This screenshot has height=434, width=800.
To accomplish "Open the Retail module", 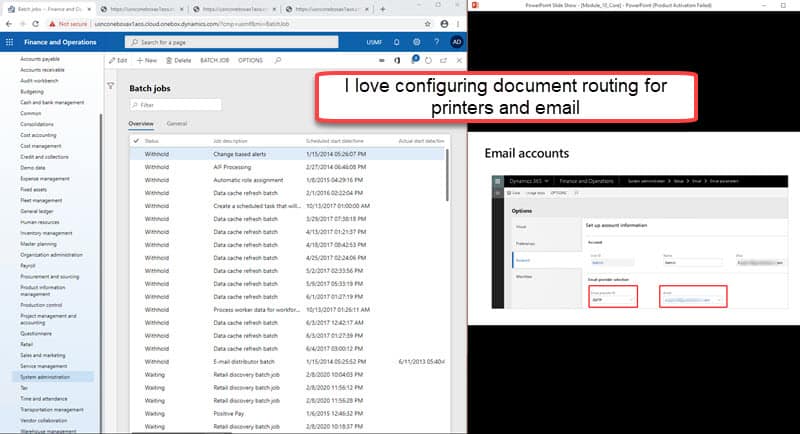I will (x=26, y=344).
